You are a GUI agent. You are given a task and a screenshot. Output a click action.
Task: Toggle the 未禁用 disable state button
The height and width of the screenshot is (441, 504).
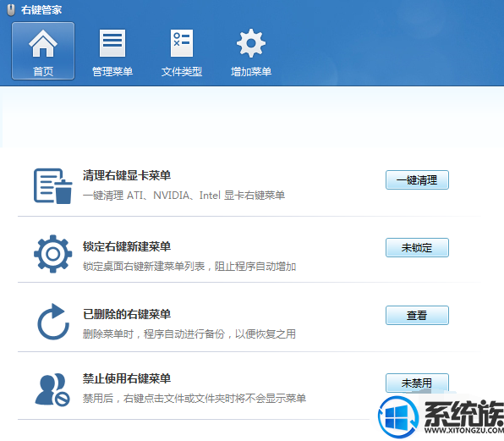417,383
